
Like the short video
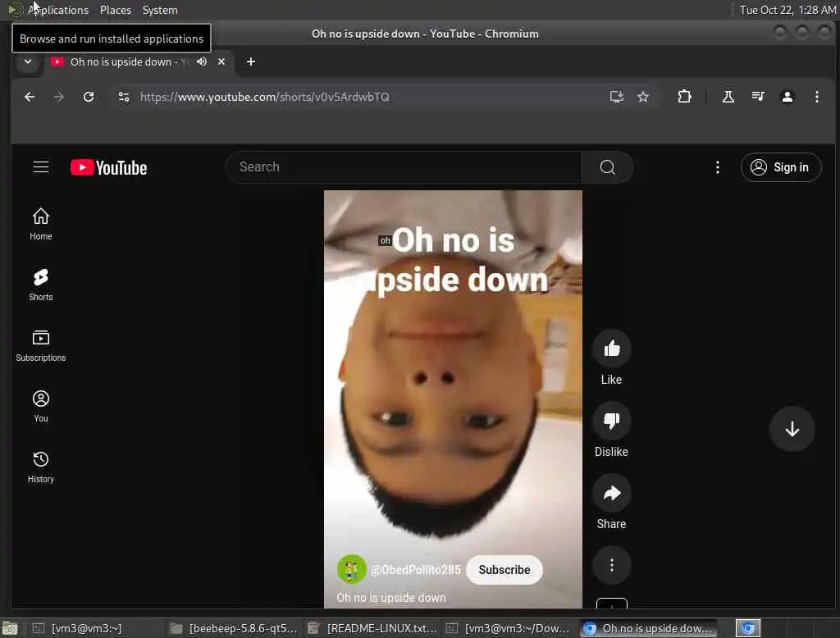pos(611,349)
